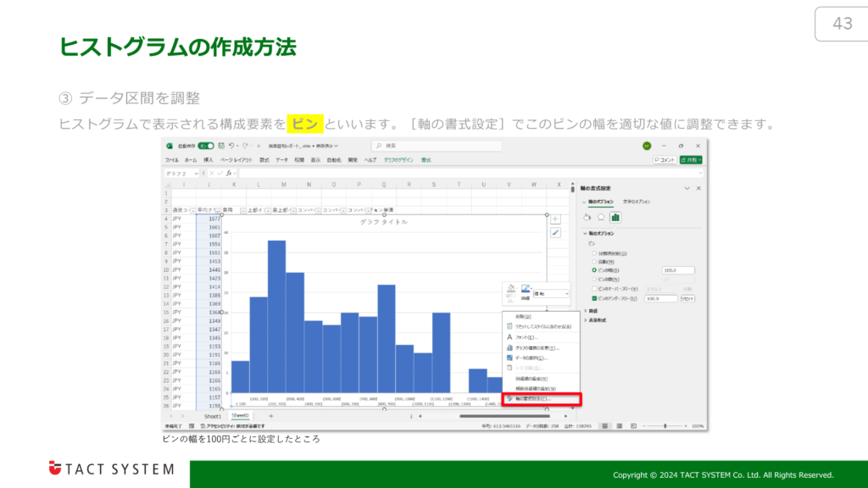868x488 pixels.
Task: Click the Redo arrow icon
Action: (245, 146)
